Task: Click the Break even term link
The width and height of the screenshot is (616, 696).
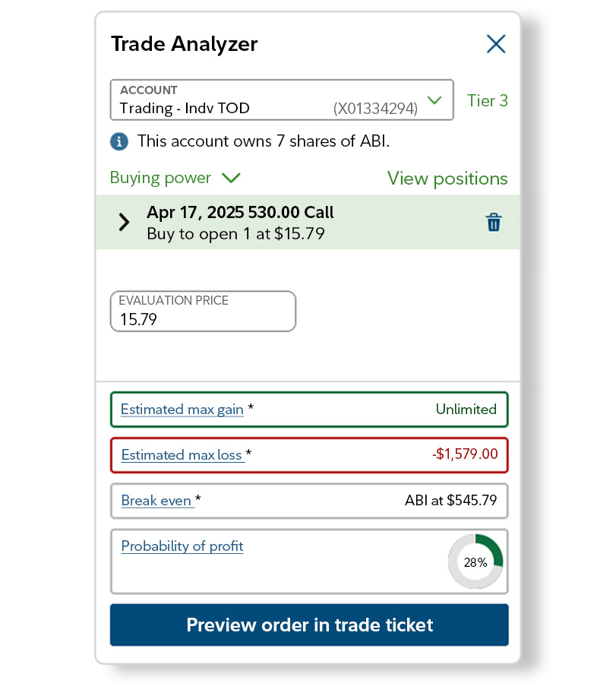Action: tap(154, 501)
